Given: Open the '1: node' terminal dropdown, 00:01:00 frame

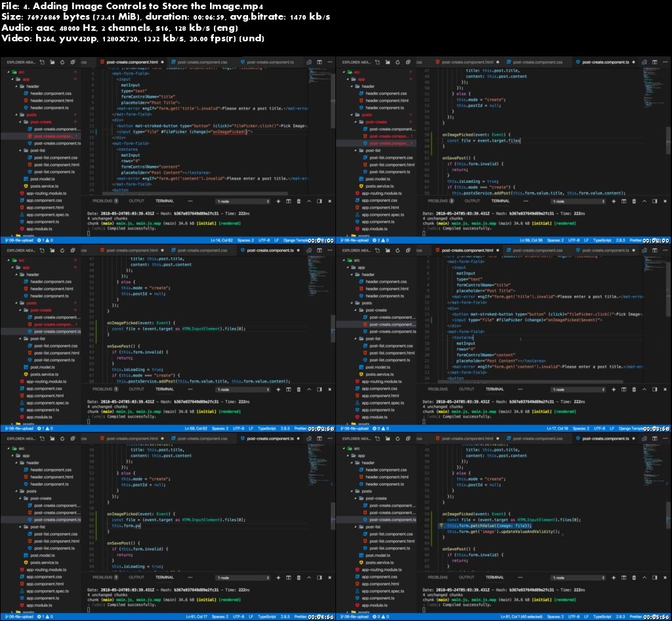Looking at the screenshot, I should [243, 201].
